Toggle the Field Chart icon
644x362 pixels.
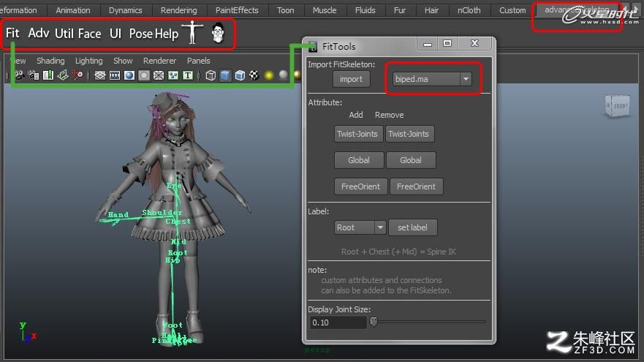(x=159, y=75)
